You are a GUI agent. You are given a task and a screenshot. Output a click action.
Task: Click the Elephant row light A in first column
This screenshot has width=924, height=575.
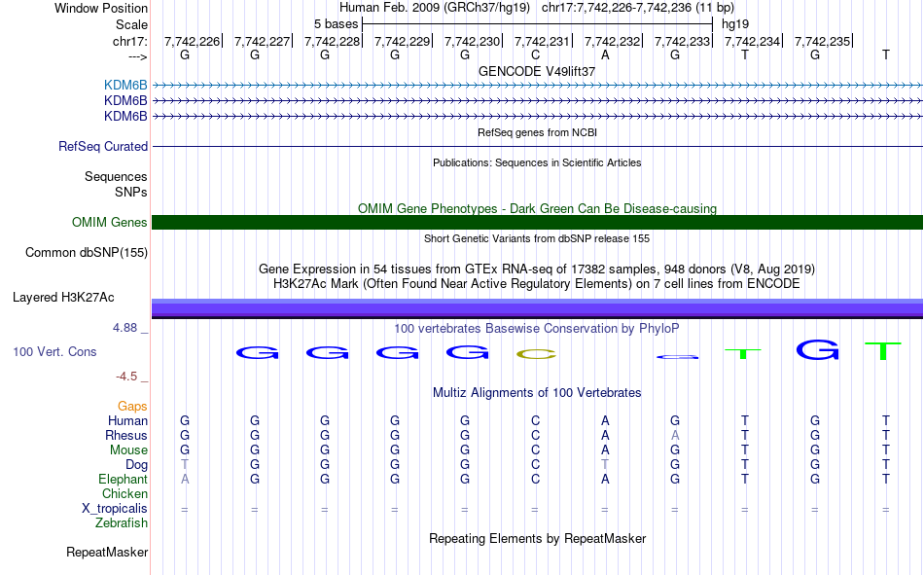pyautogui.click(x=185, y=480)
